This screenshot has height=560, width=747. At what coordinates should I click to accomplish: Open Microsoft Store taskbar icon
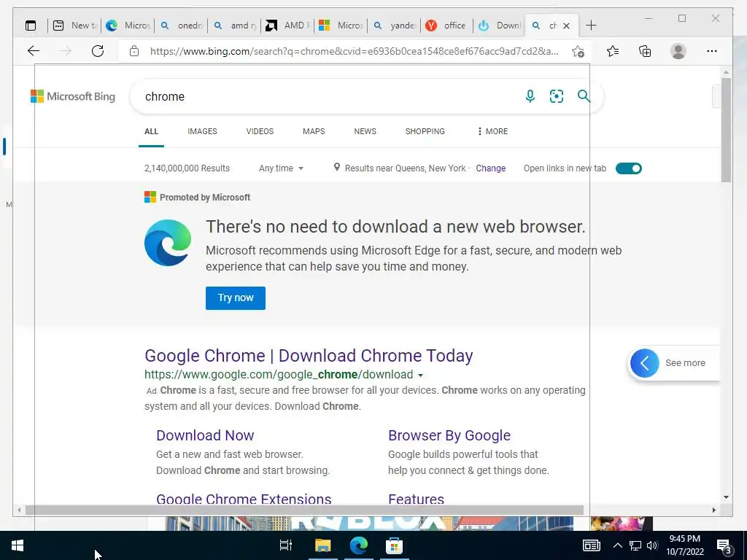pyautogui.click(x=394, y=545)
